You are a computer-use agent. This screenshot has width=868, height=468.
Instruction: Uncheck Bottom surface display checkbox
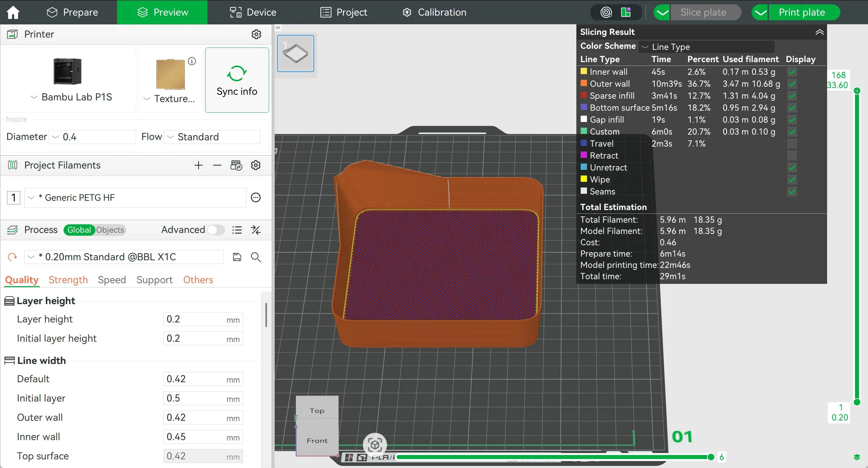point(792,108)
